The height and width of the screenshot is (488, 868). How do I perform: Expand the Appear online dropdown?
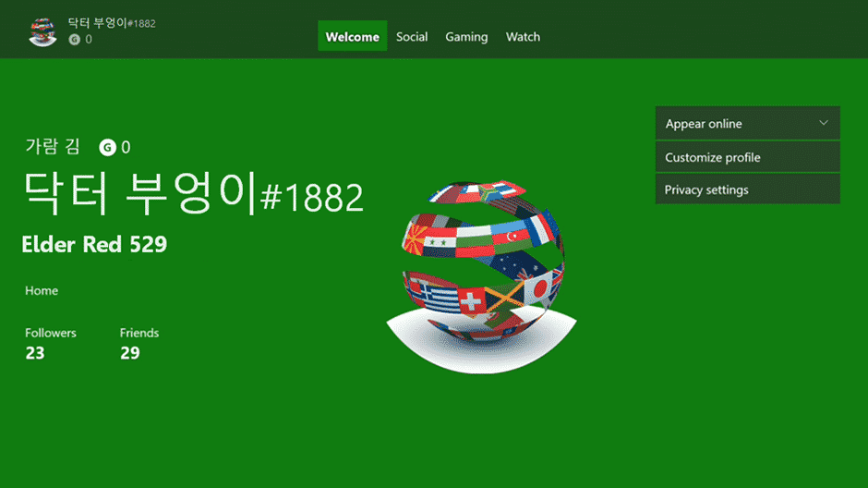coord(747,123)
